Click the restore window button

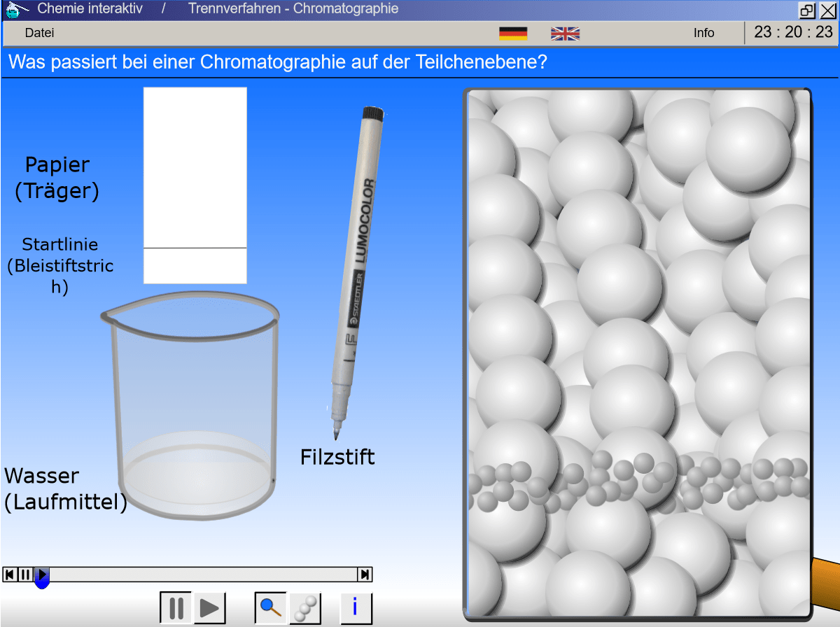point(808,10)
